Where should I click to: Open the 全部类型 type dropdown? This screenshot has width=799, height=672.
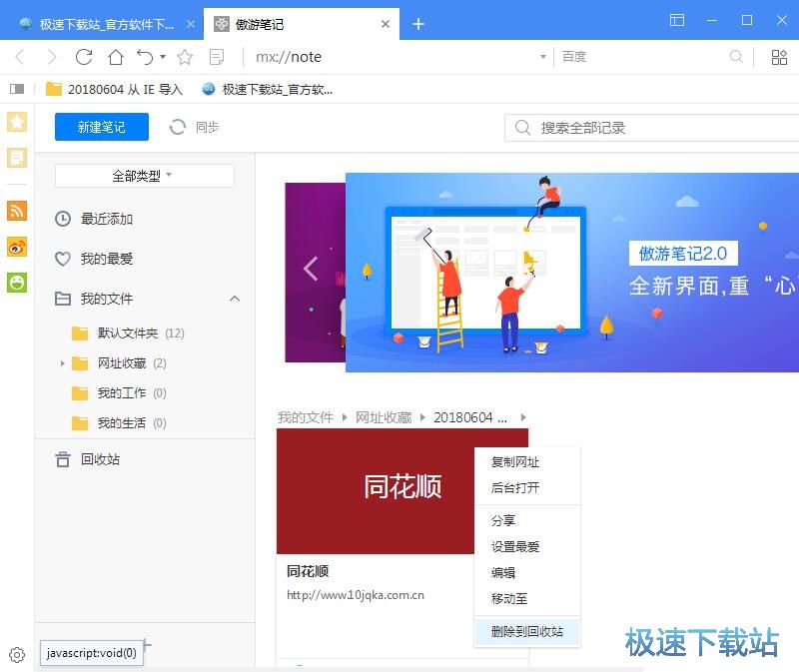pyautogui.click(x=145, y=176)
